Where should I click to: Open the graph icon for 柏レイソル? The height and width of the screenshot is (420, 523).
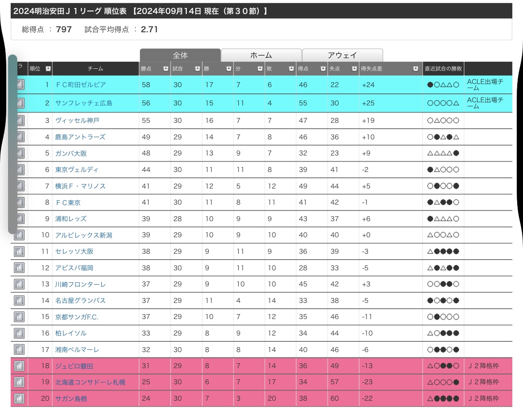coord(19,333)
